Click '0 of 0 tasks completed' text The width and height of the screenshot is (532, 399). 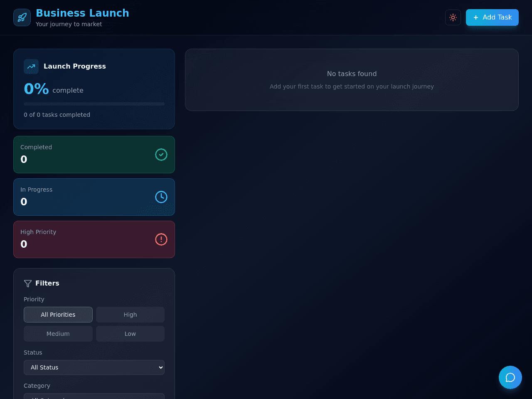57,115
